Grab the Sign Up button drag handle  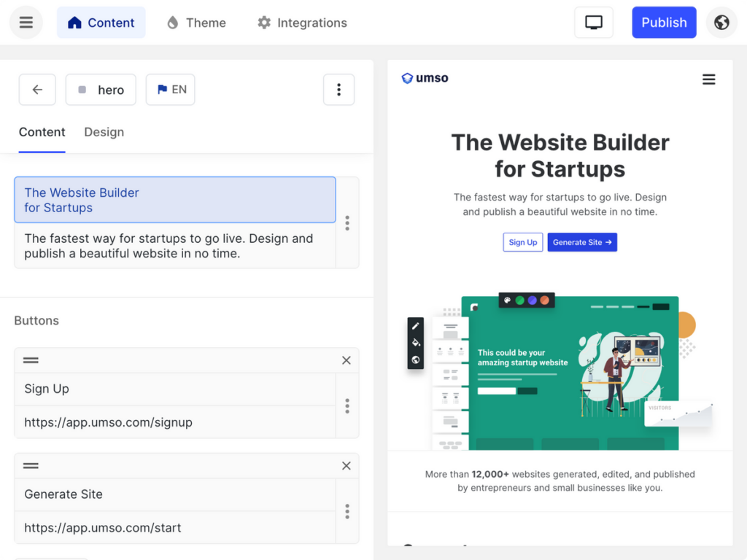click(x=31, y=360)
